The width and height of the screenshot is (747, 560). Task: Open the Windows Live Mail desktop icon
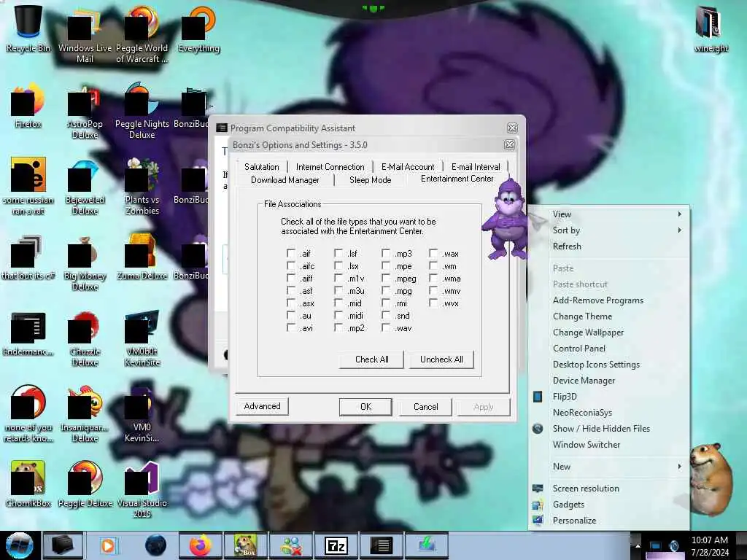(85, 36)
